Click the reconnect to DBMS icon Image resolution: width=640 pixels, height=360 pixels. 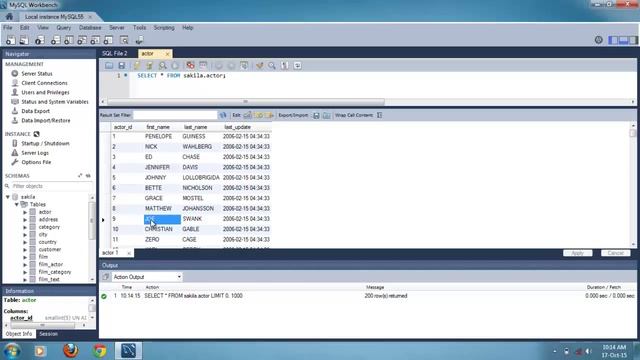tap(139, 40)
